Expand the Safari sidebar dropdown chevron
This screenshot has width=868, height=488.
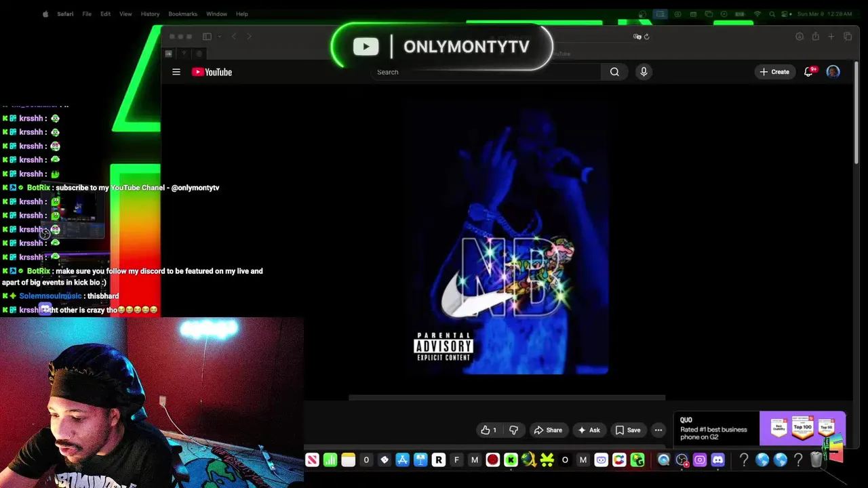[219, 37]
